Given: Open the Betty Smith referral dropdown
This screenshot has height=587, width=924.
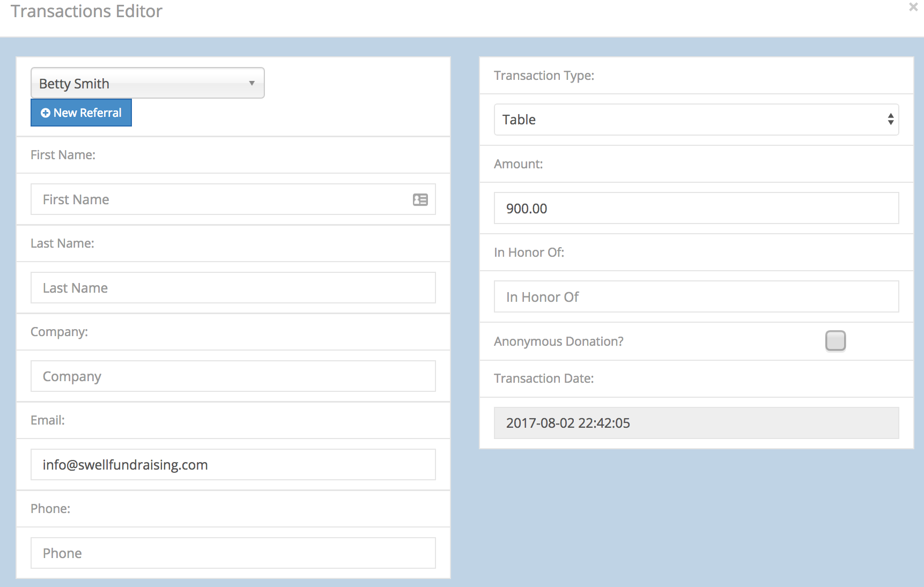Looking at the screenshot, I should (147, 83).
